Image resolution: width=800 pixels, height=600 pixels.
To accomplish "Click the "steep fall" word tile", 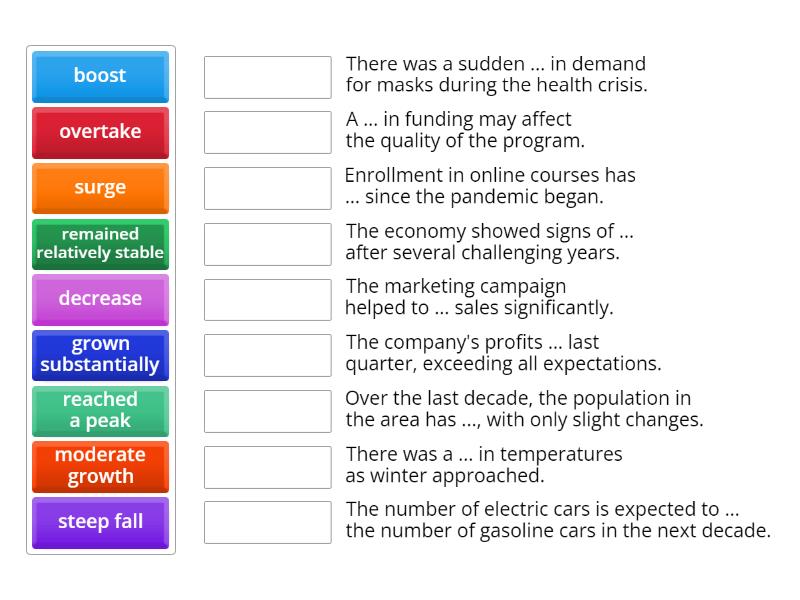I will pyautogui.click(x=100, y=523).
